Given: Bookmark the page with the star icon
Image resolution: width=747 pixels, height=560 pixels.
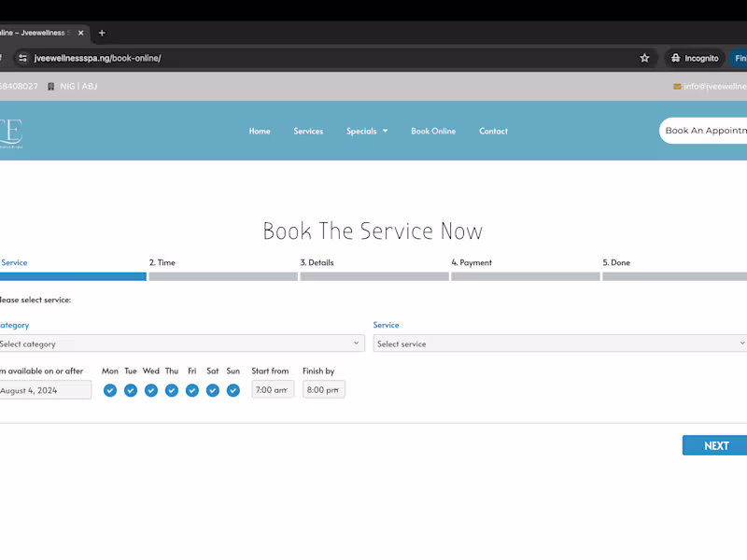Looking at the screenshot, I should click(x=644, y=57).
